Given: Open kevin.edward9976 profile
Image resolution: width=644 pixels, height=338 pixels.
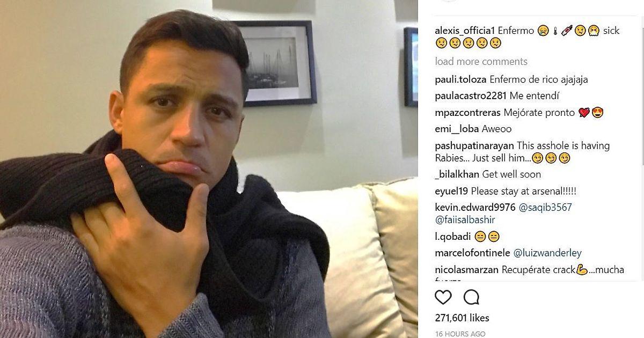Looking at the screenshot, I should point(475,207).
